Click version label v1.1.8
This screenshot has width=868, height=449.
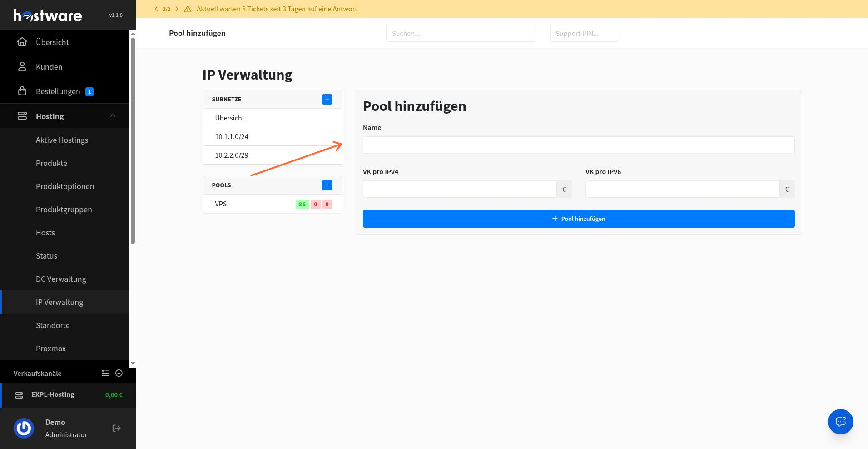116,15
